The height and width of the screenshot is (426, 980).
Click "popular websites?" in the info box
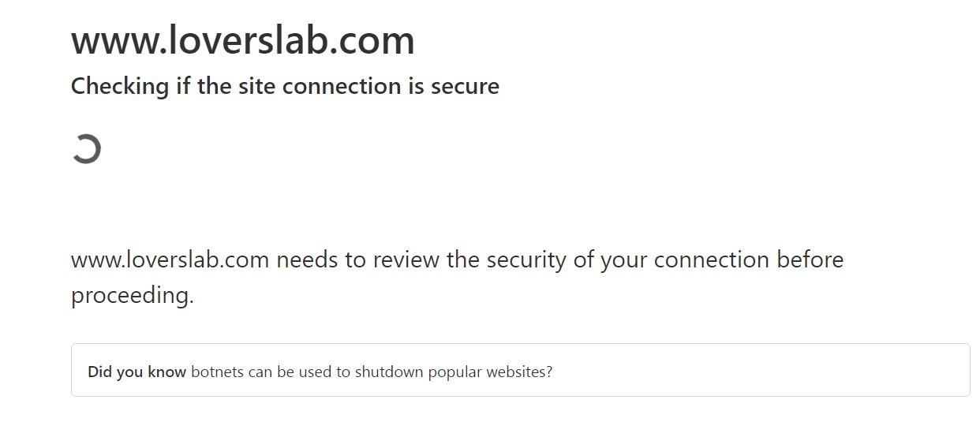pos(490,372)
